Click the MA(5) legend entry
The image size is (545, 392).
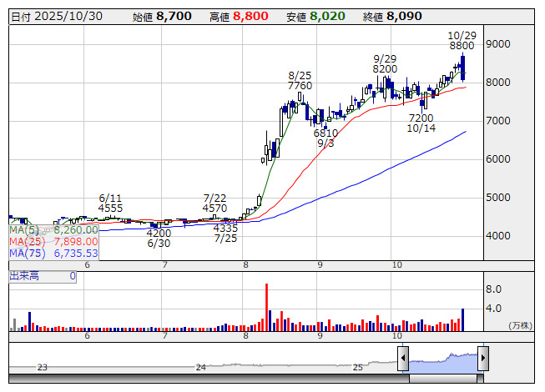click(x=53, y=229)
